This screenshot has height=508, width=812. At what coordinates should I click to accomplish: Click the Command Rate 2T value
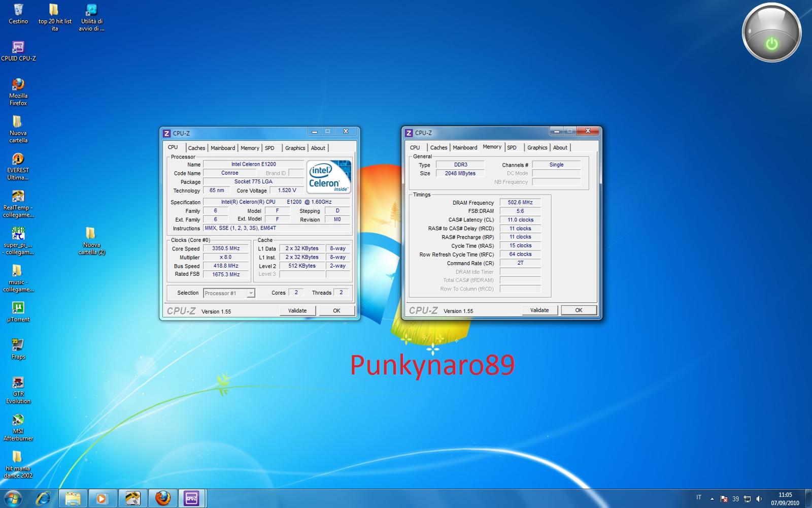coord(520,263)
